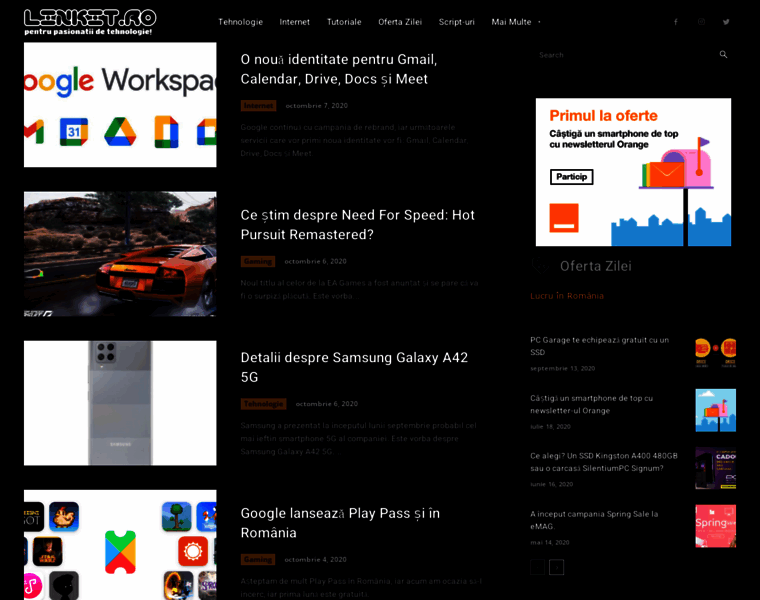Open the Twitter social icon
This screenshot has height=600, width=760.
click(726, 22)
